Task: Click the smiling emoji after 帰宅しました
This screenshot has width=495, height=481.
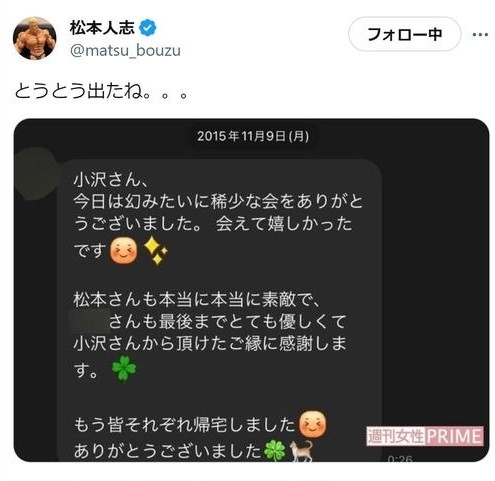Action: pos(313,424)
